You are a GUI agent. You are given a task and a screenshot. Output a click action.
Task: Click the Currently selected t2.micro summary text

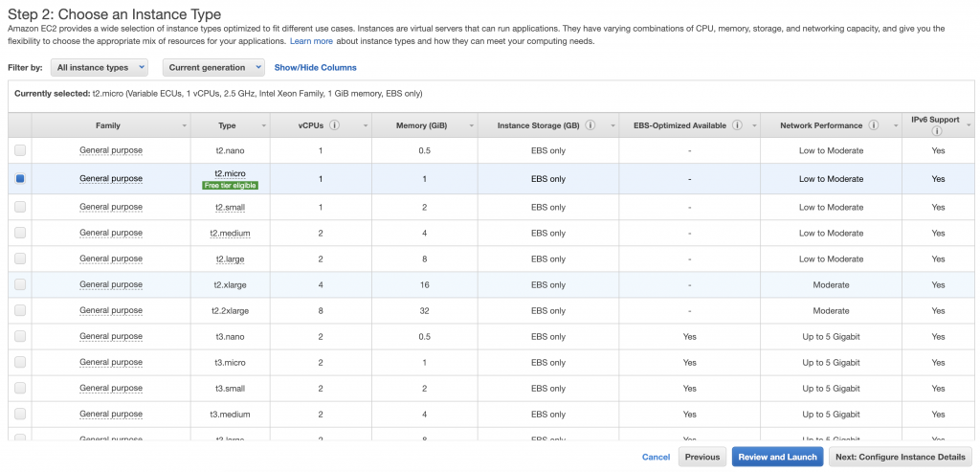218,94
